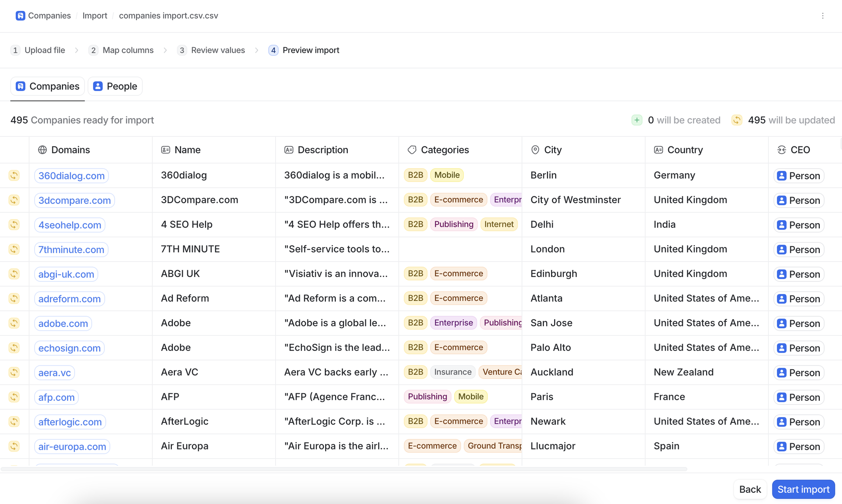Image resolution: width=842 pixels, height=504 pixels.
Task: Go to step 2 Map columns
Action: 121,50
